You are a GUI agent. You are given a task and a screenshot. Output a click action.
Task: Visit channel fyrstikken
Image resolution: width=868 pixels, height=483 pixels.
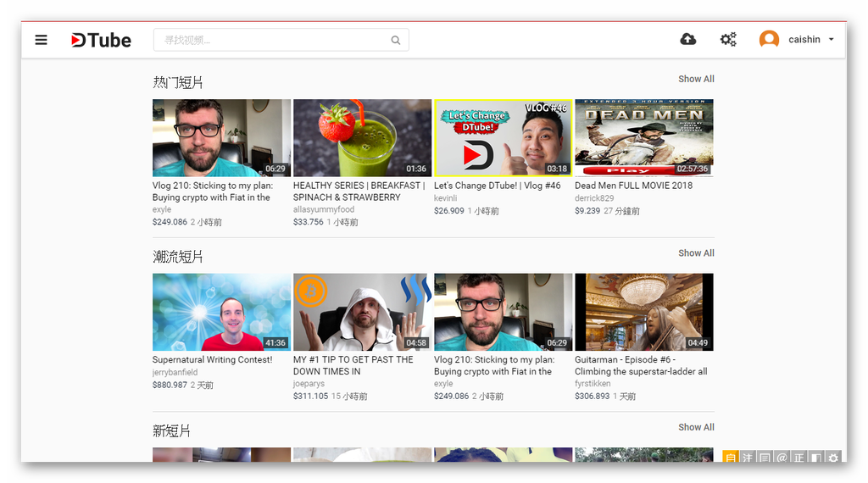click(x=593, y=383)
